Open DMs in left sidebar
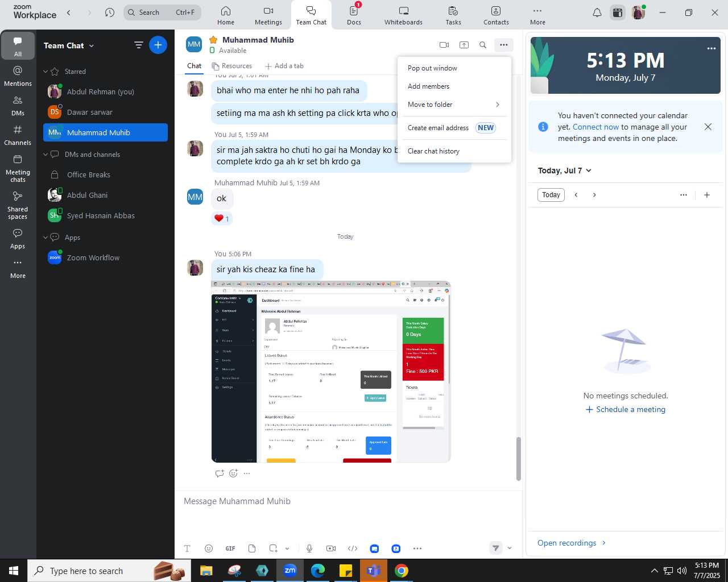 18,106
